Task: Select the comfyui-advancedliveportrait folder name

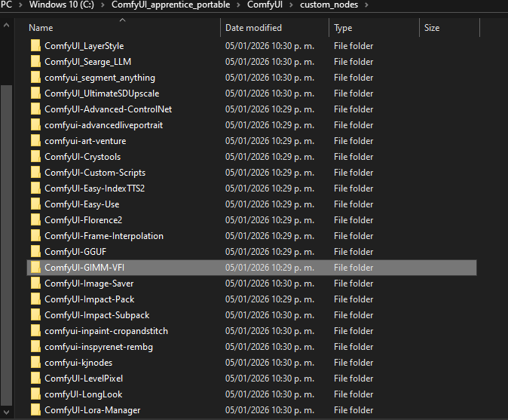Action: (104, 125)
